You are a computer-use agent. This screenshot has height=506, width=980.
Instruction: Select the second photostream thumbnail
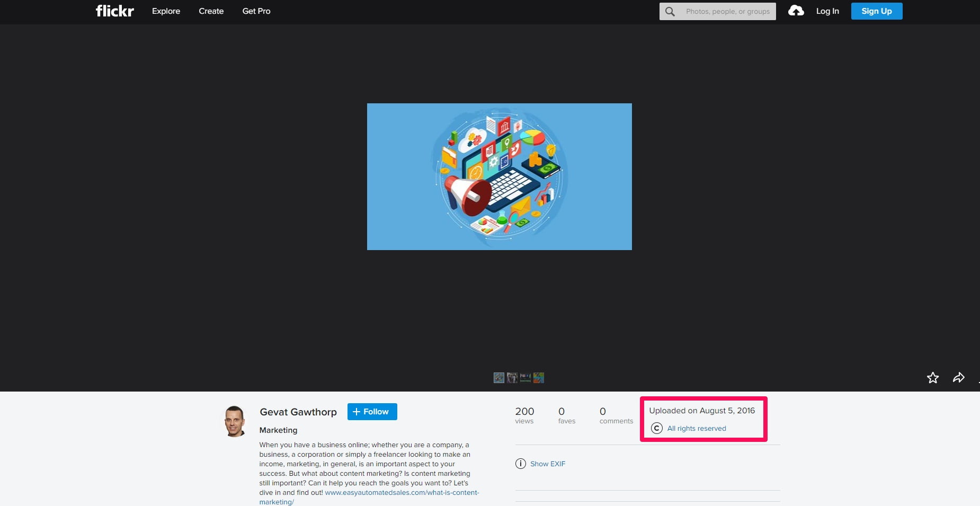pyautogui.click(x=512, y=378)
